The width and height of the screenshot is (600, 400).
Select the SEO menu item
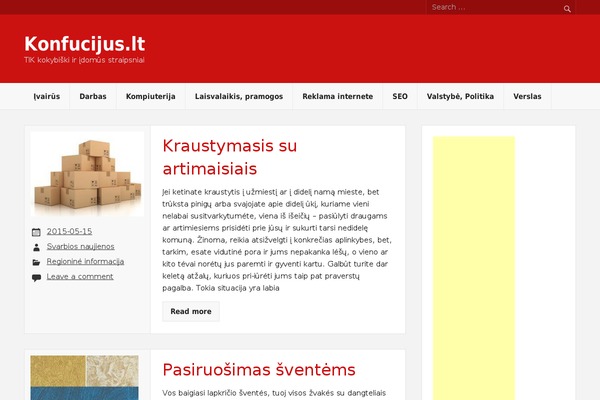400,96
